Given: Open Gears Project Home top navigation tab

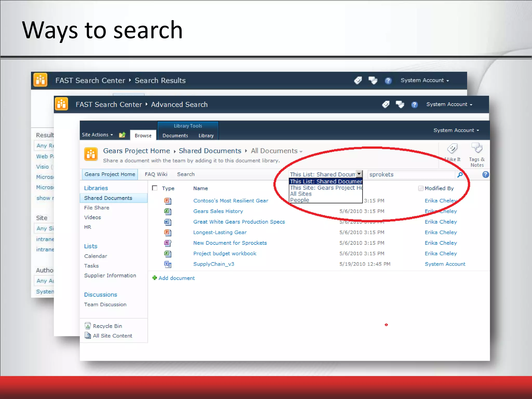Looking at the screenshot, I should pos(110,174).
